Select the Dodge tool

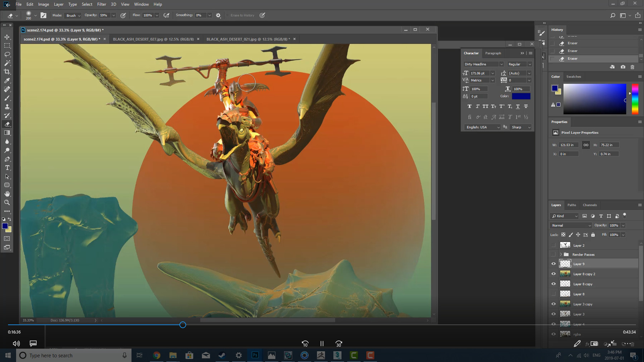[7, 150]
